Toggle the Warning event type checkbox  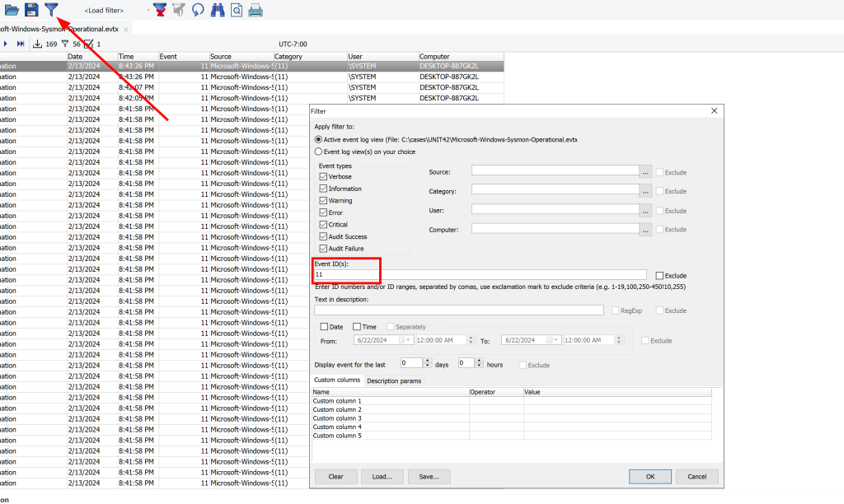coord(323,201)
